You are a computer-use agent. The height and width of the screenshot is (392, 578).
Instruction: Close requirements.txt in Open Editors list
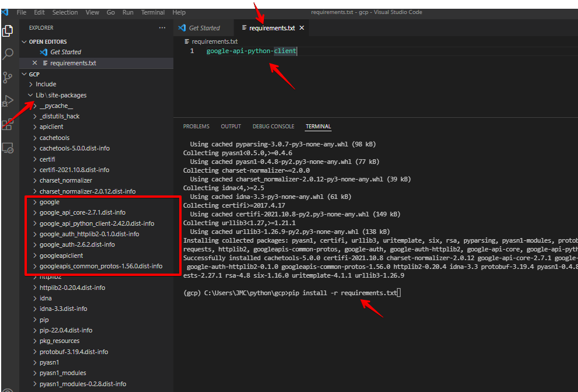click(34, 63)
